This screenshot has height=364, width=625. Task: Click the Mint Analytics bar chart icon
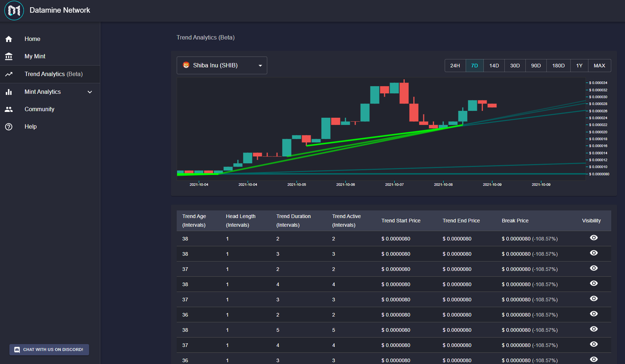click(8, 92)
